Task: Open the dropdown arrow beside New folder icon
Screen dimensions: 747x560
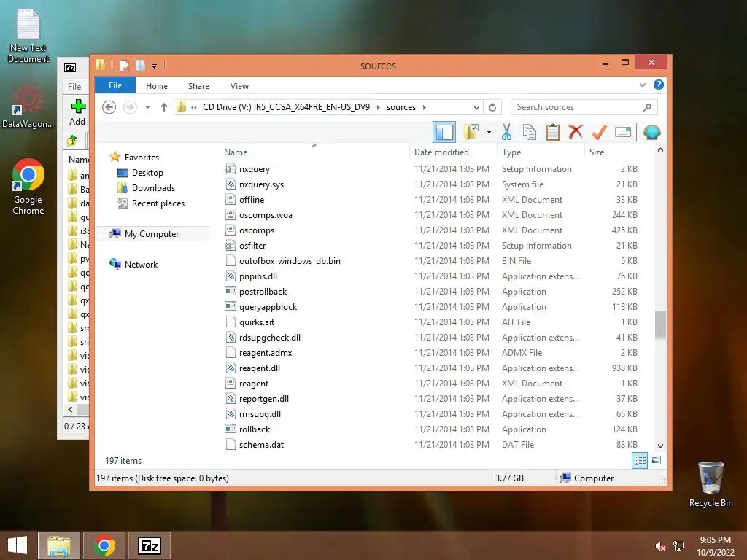Action: [x=489, y=132]
